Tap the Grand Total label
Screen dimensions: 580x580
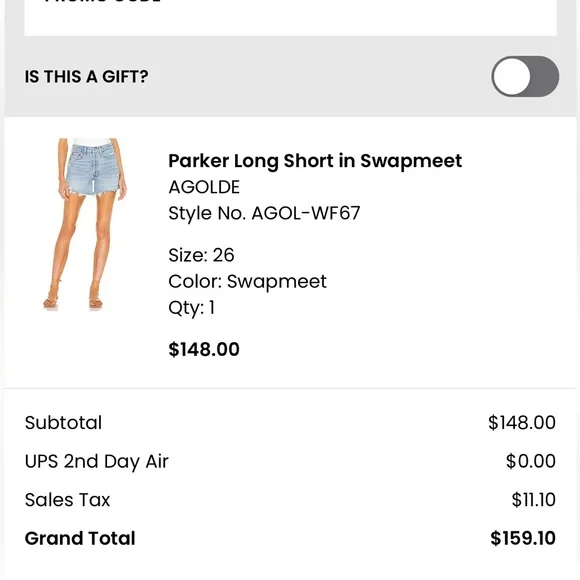point(80,538)
